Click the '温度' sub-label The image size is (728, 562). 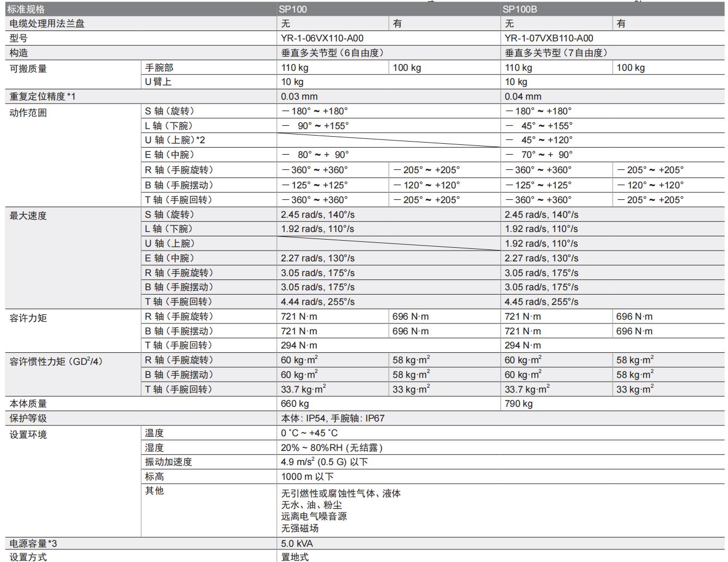click(x=154, y=433)
